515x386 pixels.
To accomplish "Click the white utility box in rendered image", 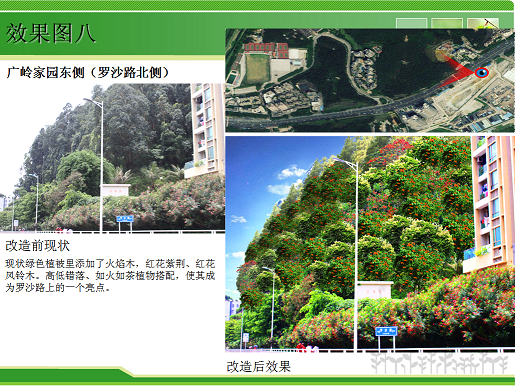I will pos(375,290).
